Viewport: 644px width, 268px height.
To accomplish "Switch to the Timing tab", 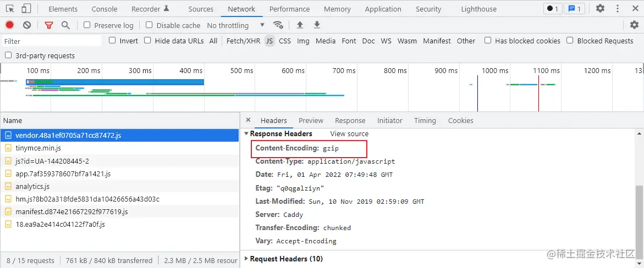I will [x=425, y=121].
